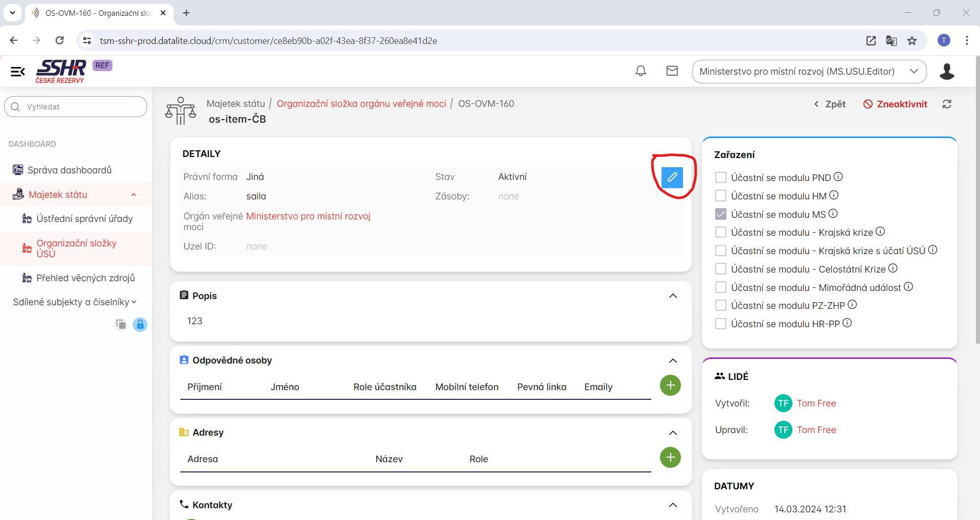
Task: Select Přehled věcných zdrojů menu item
Action: click(x=85, y=278)
